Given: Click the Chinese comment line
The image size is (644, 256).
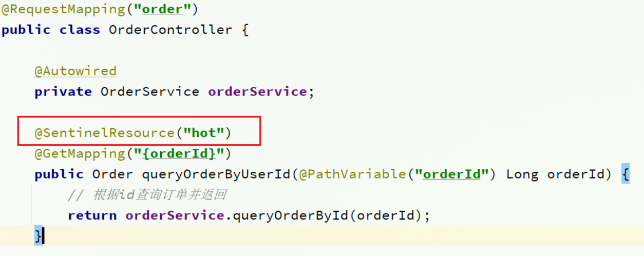Looking at the screenshot, I should coord(146,195).
